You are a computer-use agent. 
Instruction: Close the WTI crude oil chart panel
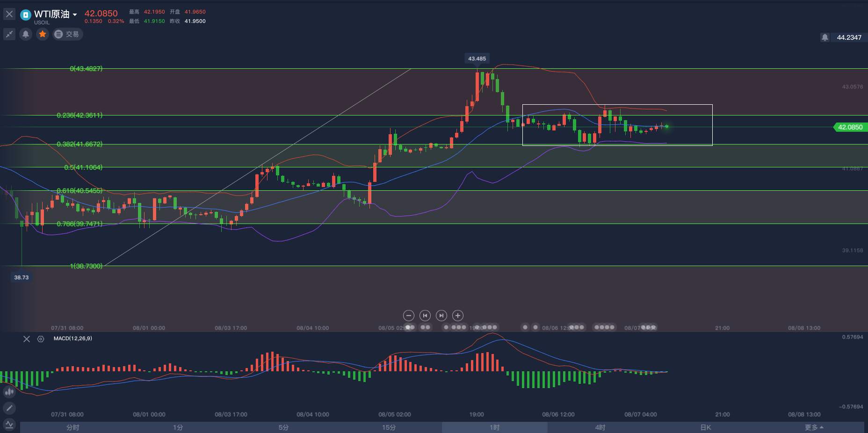pyautogui.click(x=9, y=14)
